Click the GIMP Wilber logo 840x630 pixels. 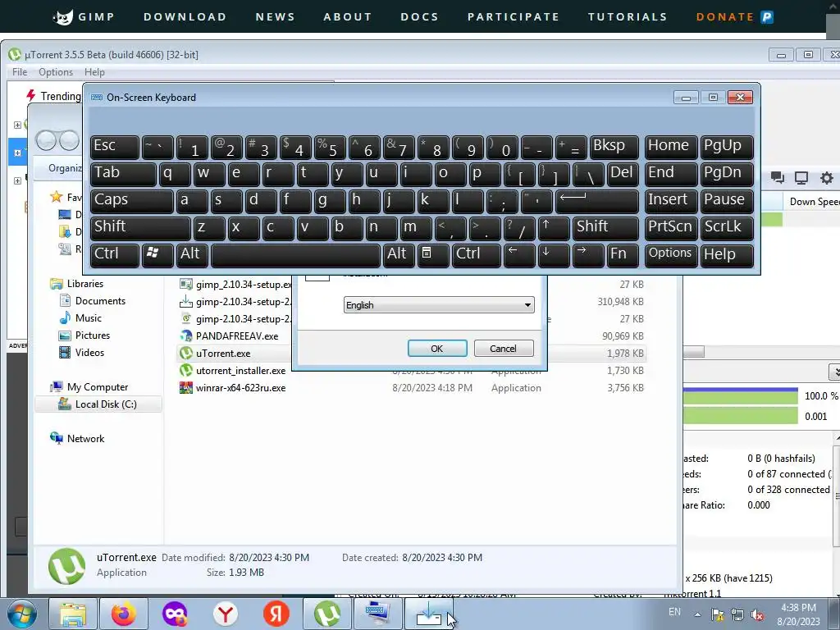click(x=63, y=16)
